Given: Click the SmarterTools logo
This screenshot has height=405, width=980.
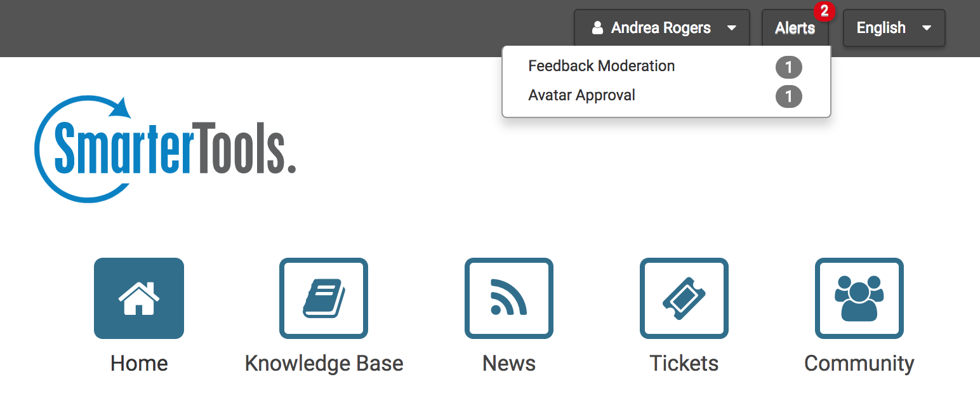Looking at the screenshot, I should [165, 149].
